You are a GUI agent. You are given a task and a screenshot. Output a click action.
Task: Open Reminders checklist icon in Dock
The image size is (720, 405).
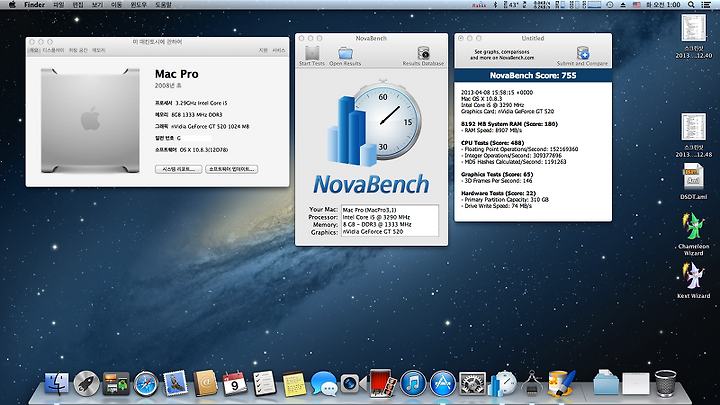pos(264,383)
